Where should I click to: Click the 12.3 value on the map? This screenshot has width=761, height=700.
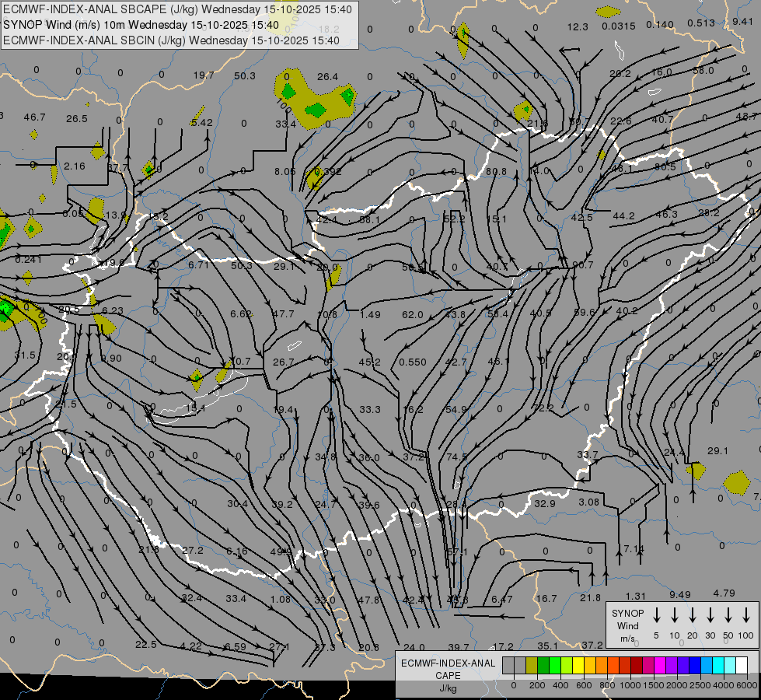[x=578, y=26]
